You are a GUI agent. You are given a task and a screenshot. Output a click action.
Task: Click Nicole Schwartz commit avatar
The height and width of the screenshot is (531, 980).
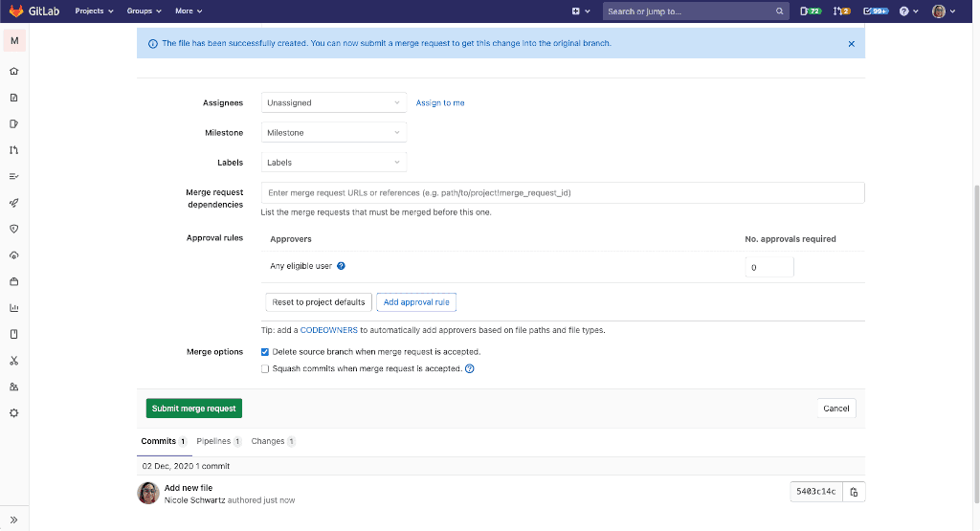coord(148,493)
